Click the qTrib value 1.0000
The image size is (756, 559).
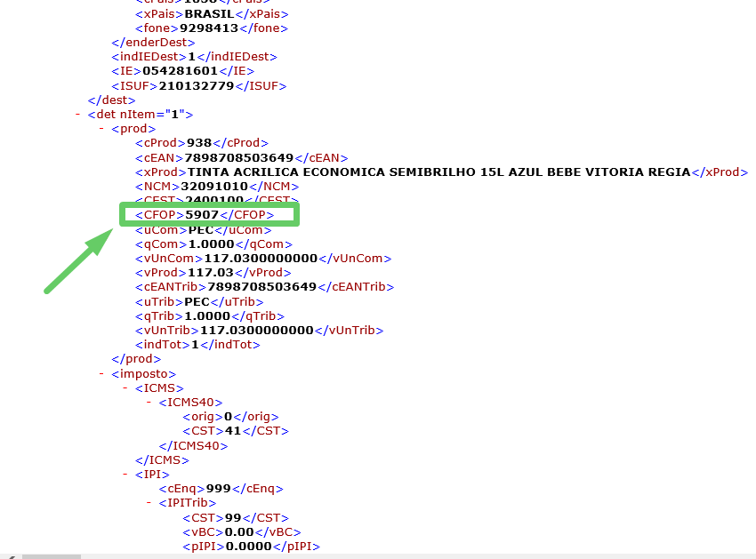[x=207, y=316]
